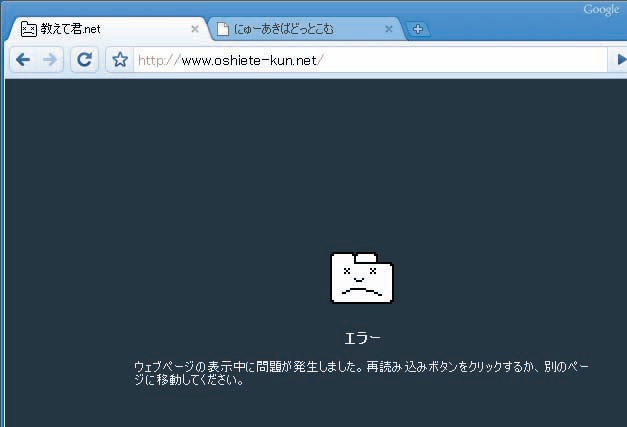Click the エラー heading text
The height and width of the screenshot is (427, 627).
pyautogui.click(x=362, y=338)
